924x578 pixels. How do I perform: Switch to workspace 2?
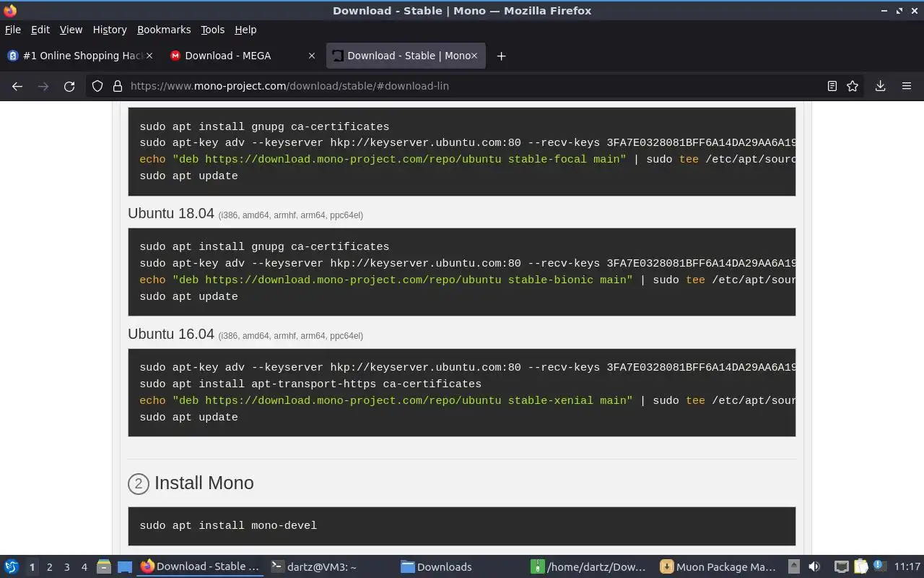pos(50,567)
